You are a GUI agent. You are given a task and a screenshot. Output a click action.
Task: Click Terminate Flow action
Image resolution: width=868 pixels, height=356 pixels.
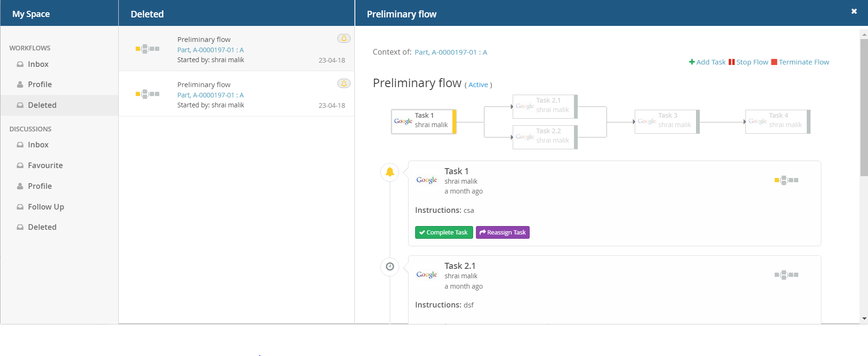coord(800,62)
